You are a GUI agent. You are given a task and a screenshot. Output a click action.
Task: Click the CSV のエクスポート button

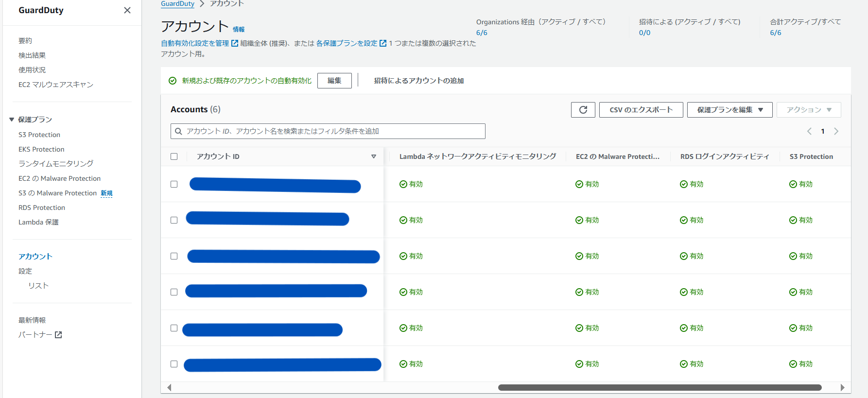coord(641,110)
